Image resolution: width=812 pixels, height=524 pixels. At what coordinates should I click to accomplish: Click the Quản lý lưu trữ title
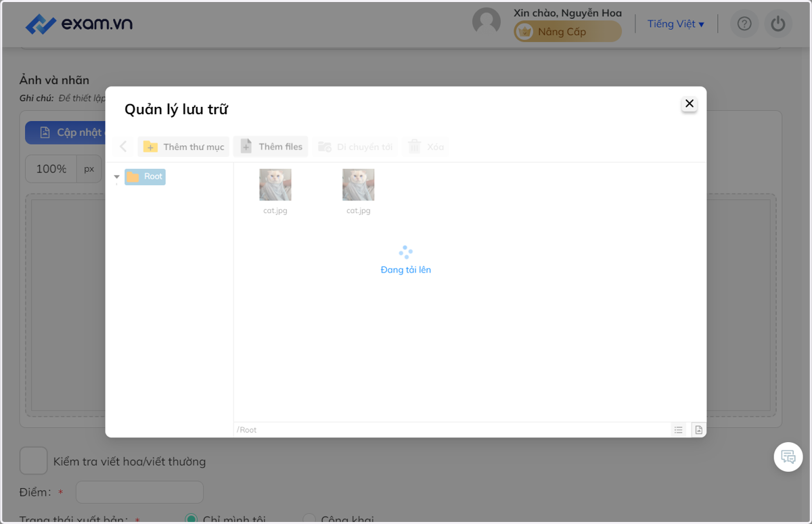coord(176,110)
